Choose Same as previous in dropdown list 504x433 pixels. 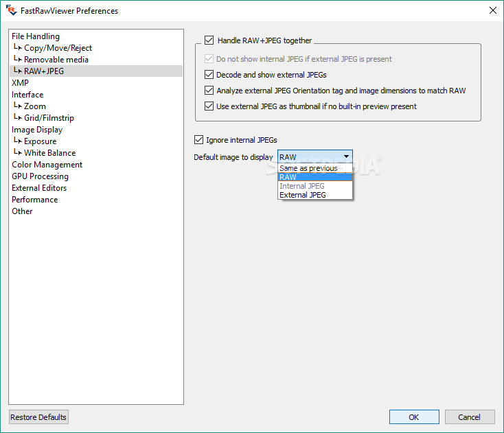[x=315, y=168]
